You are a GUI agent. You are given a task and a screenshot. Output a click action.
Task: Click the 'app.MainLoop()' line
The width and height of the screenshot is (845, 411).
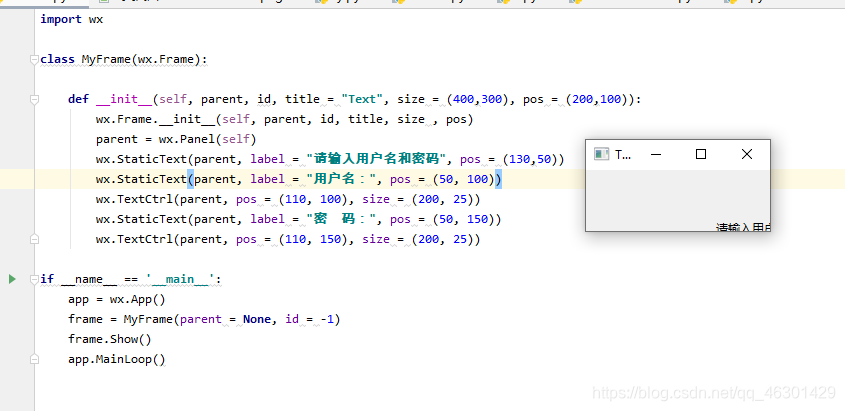coord(117,359)
